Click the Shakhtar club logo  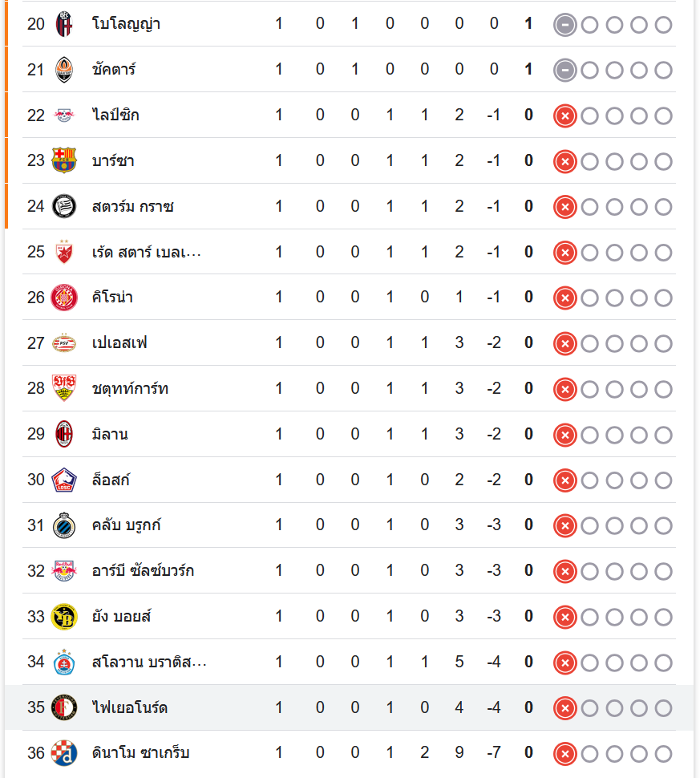[63, 70]
